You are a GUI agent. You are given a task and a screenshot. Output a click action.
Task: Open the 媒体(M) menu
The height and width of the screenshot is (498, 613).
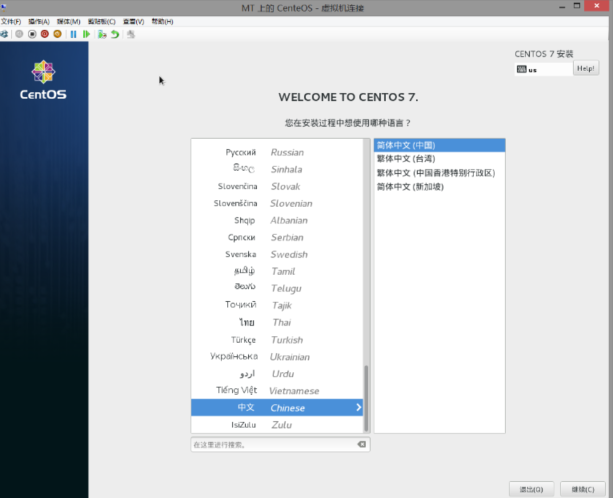point(68,21)
